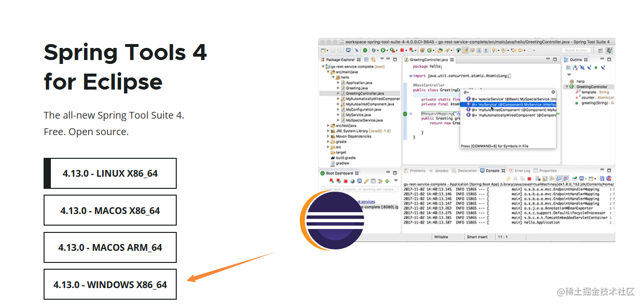
Task: Switch to the Declaration tab
Action: pos(464,170)
